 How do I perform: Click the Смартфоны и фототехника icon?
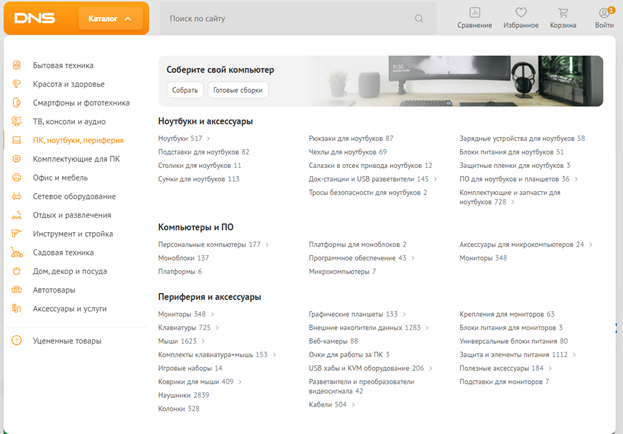(x=16, y=103)
